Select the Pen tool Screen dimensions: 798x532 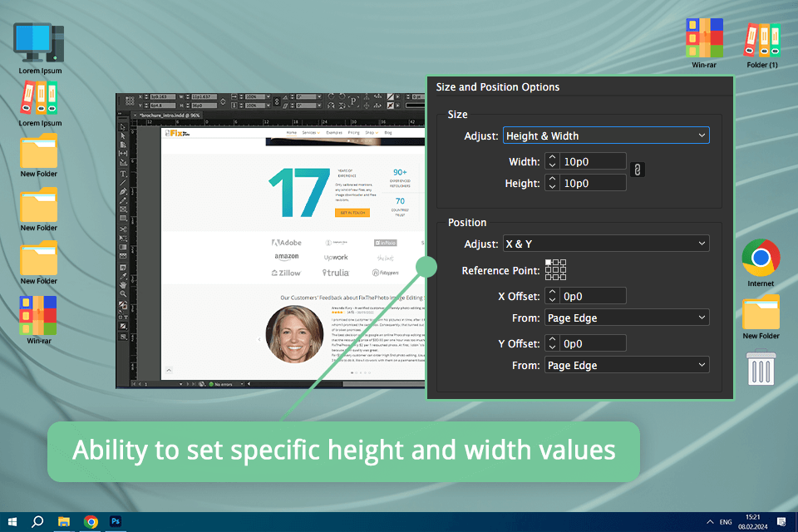coord(123,191)
